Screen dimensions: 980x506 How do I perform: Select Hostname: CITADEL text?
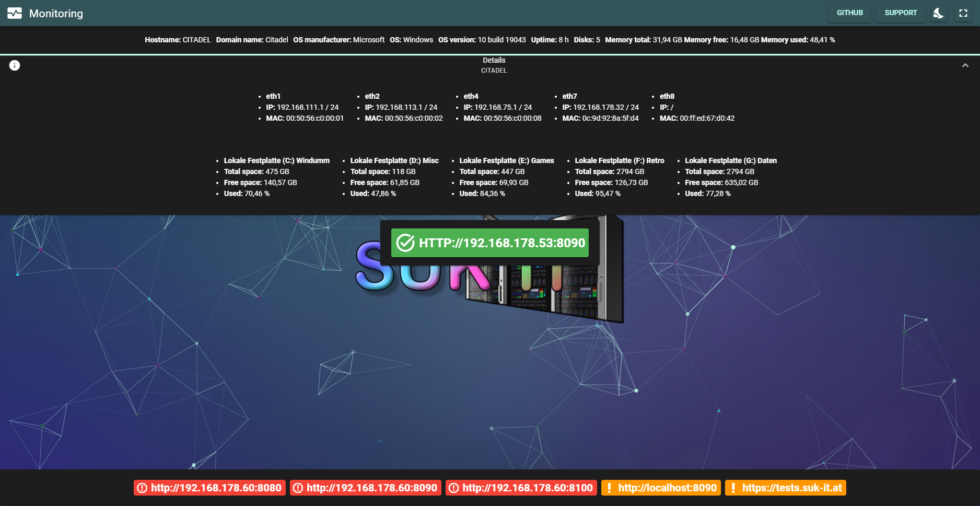(178, 40)
